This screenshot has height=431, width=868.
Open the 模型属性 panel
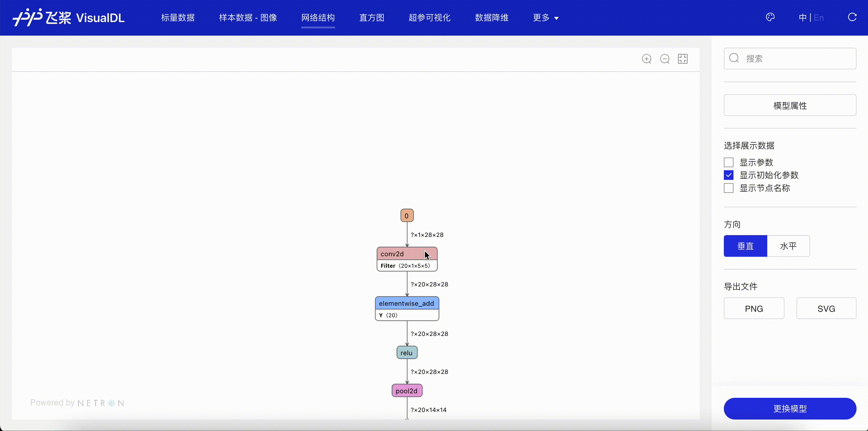tap(790, 106)
